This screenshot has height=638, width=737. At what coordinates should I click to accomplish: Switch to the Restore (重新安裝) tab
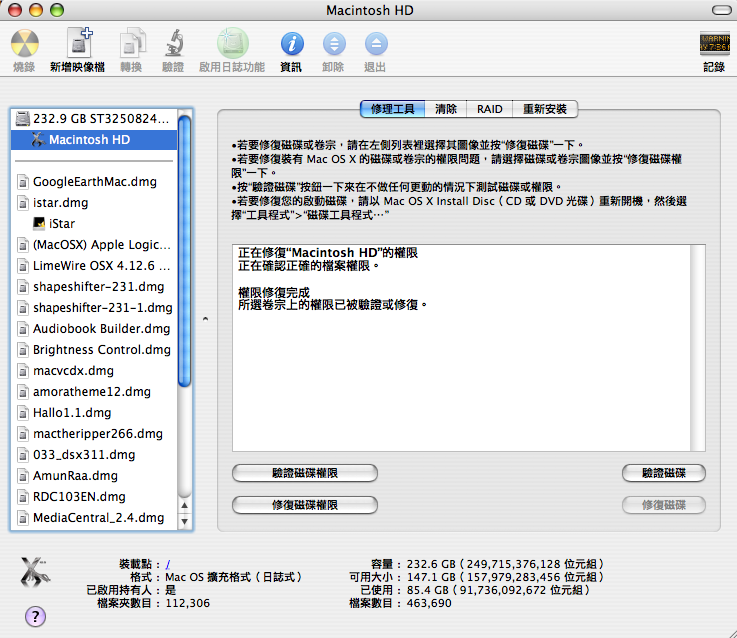[x=545, y=109]
